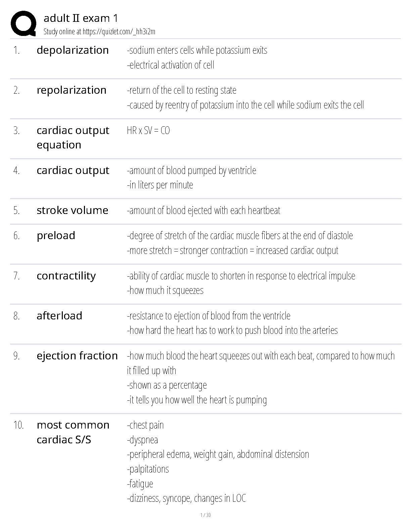This screenshot has height=532, width=411.
Task: Click the 'in liters per minute' line
Action: (160, 185)
